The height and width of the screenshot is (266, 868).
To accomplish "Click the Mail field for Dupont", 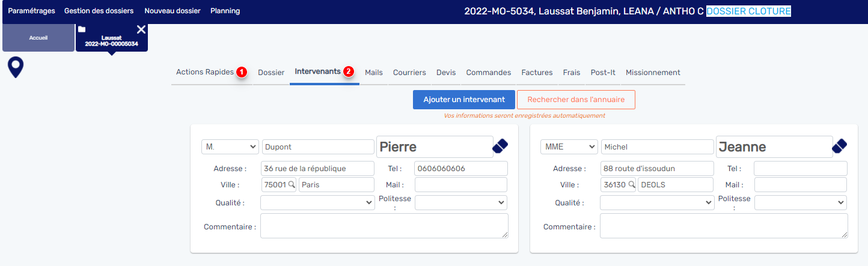I will click(x=460, y=185).
